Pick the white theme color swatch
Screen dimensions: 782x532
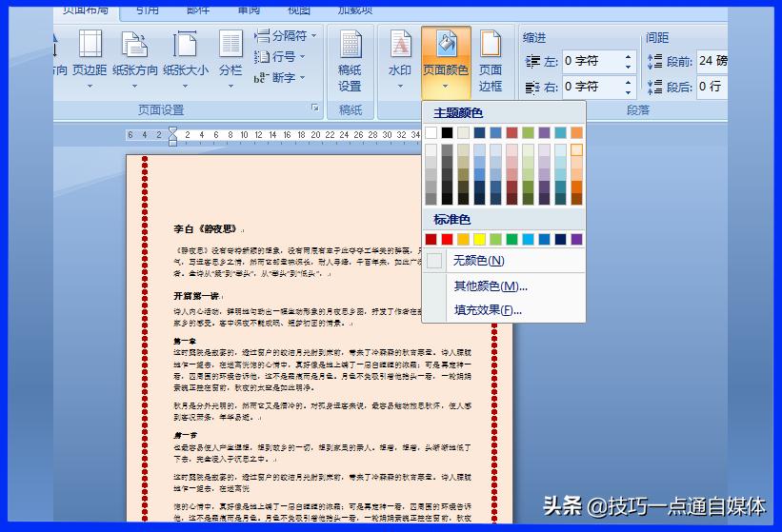(x=431, y=132)
